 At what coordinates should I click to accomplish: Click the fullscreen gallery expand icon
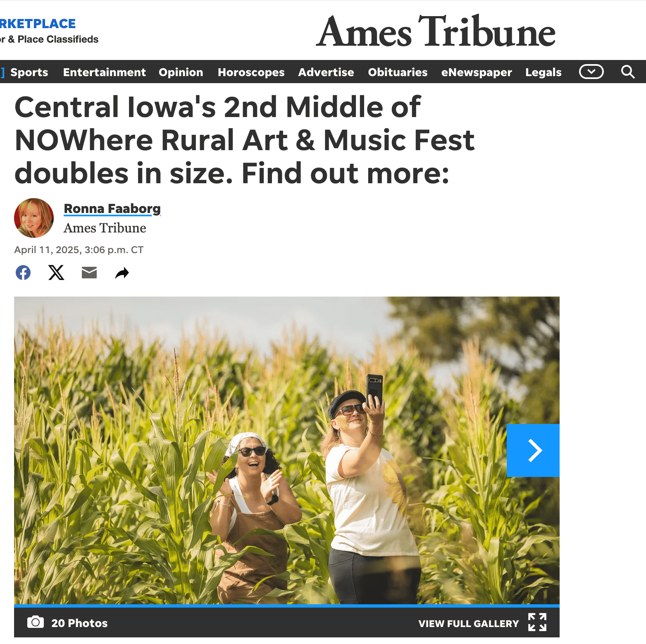(537, 622)
